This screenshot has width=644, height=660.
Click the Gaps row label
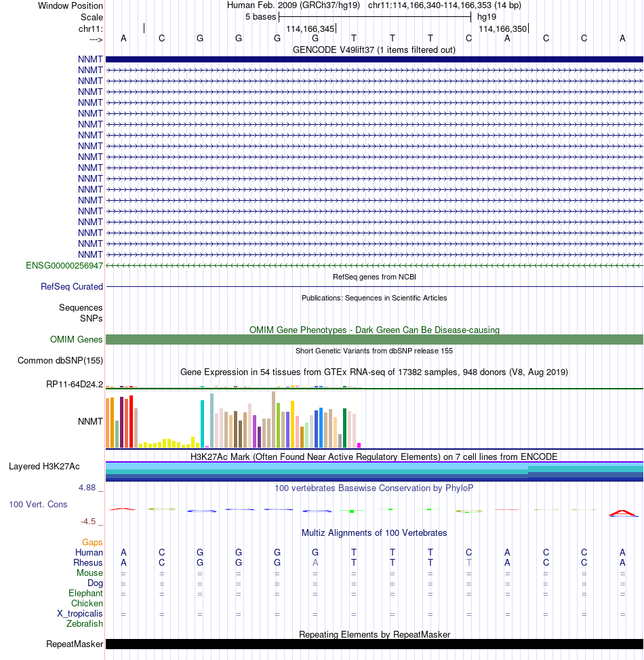click(92, 542)
